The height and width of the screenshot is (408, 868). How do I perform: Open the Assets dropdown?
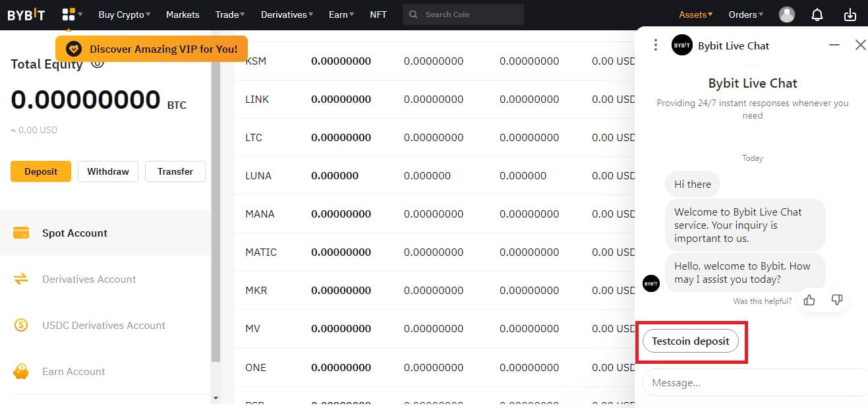pyautogui.click(x=695, y=15)
